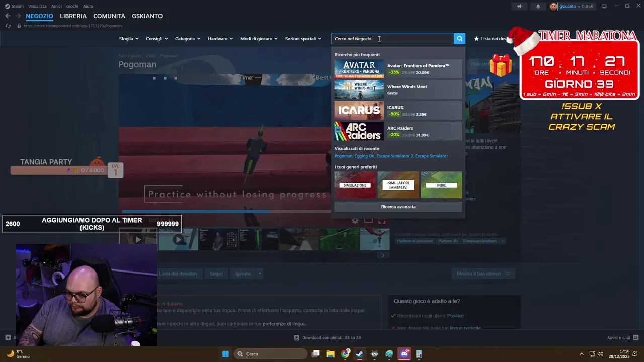Open the Aiuto menu
Image resolution: width=644 pixels, height=362 pixels.
pos(88,6)
